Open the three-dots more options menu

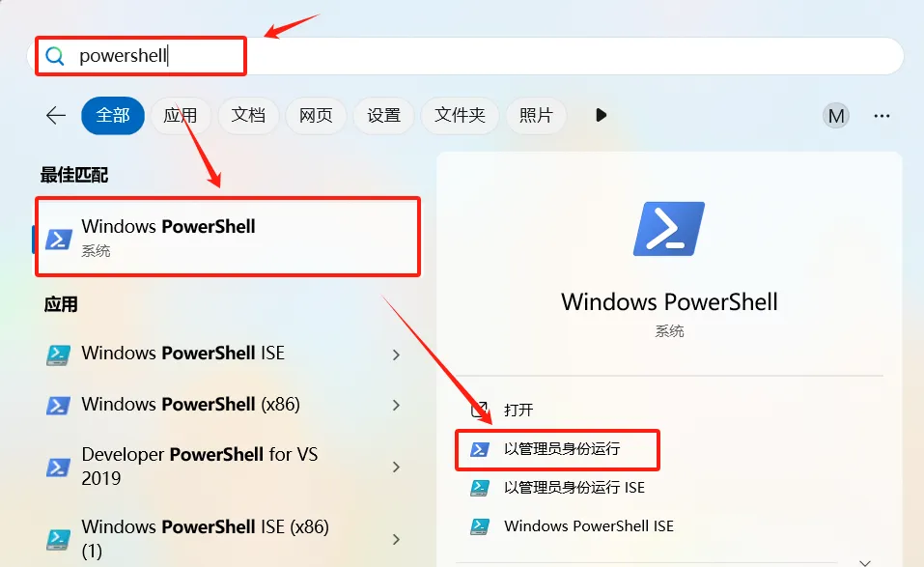(x=882, y=116)
